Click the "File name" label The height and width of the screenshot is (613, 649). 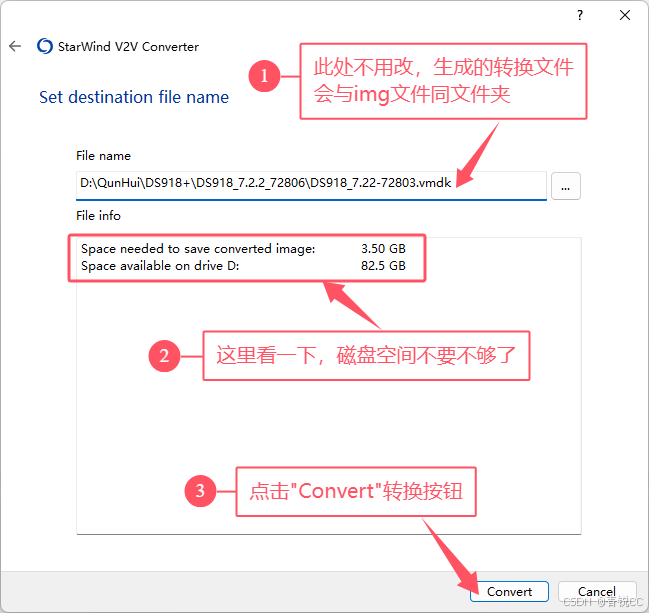pos(103,156)
